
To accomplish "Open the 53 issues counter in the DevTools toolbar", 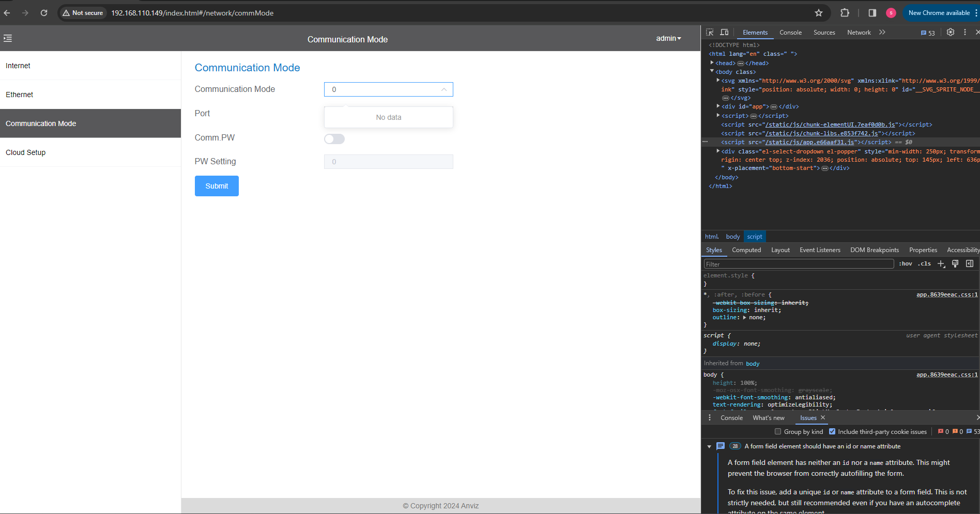I will 928,33.
